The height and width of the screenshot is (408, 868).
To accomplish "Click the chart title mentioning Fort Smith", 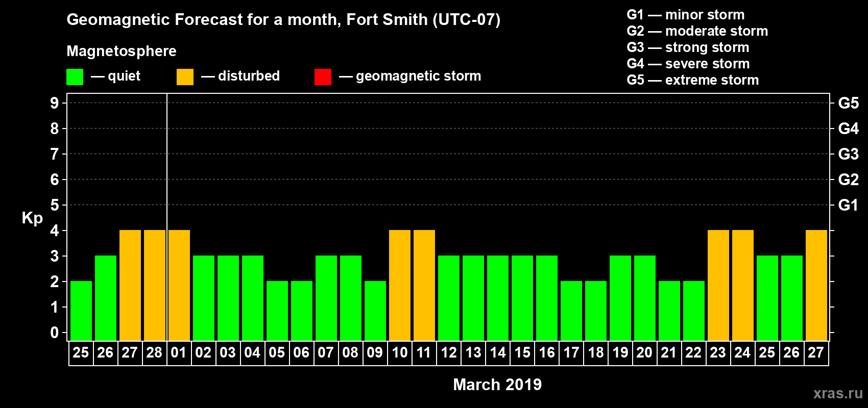I will click(283, 20).
